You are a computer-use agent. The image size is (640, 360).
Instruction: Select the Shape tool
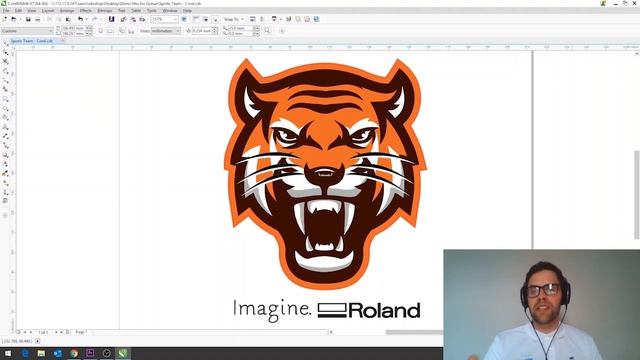click(x=5, y=52)
